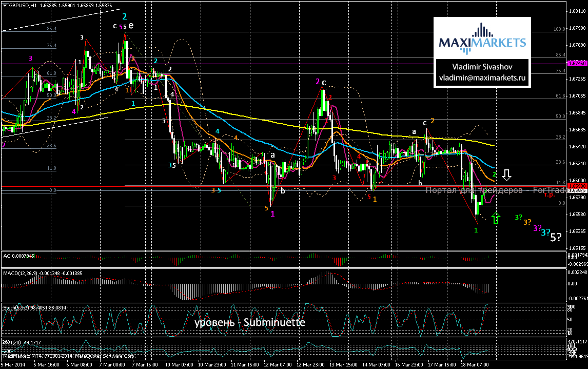
Task: Select the cyan '3?' wave label
Action: coord(546,232)
